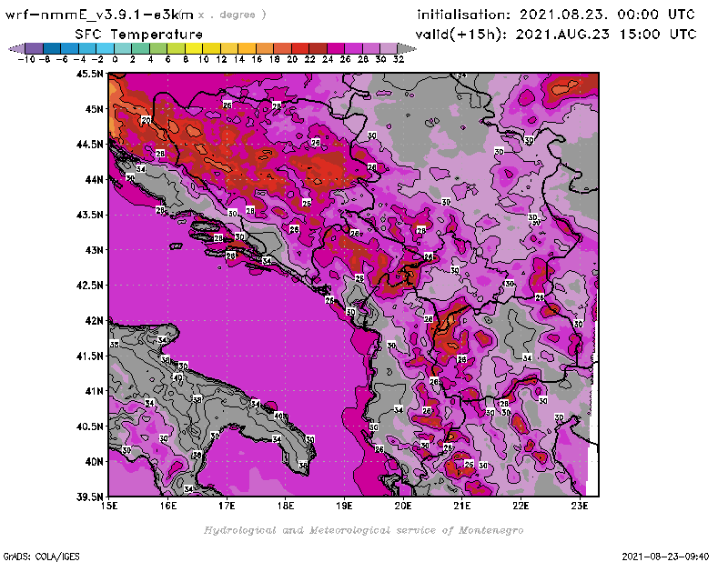728x562 pixels.
Task: Click the '40N' latitude label
Action: pyautogui.click(x=94, y=462)
